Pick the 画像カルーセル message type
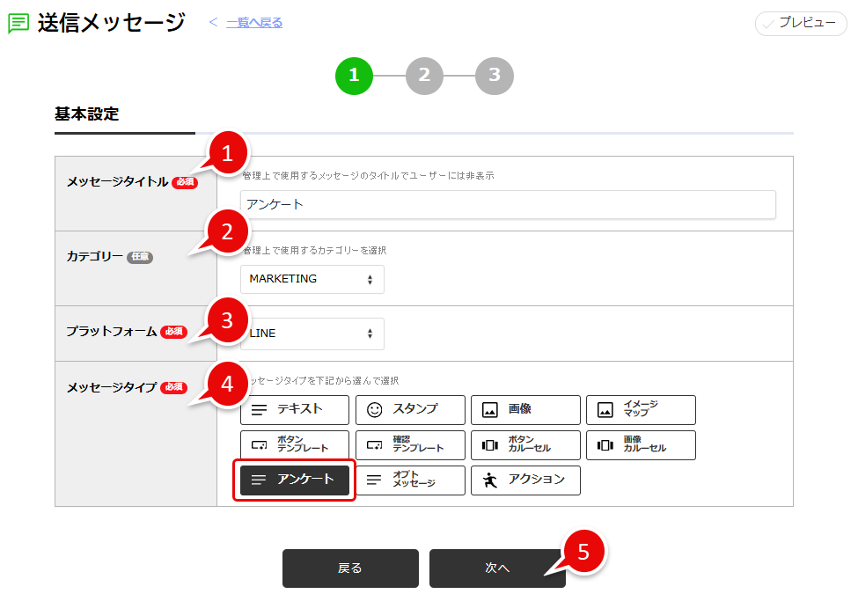The image size is (858, 616). point(641,444)
